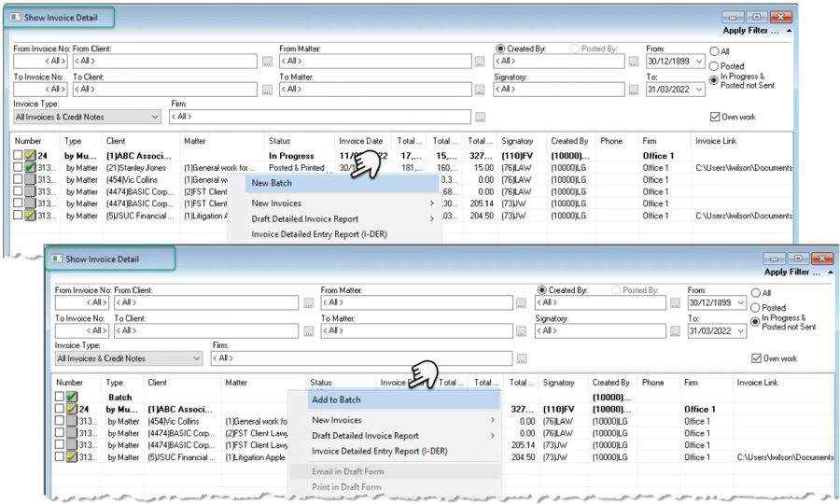Click Signatory browse button in lower window
The image size is (840, 504).
tap(675, 331)
